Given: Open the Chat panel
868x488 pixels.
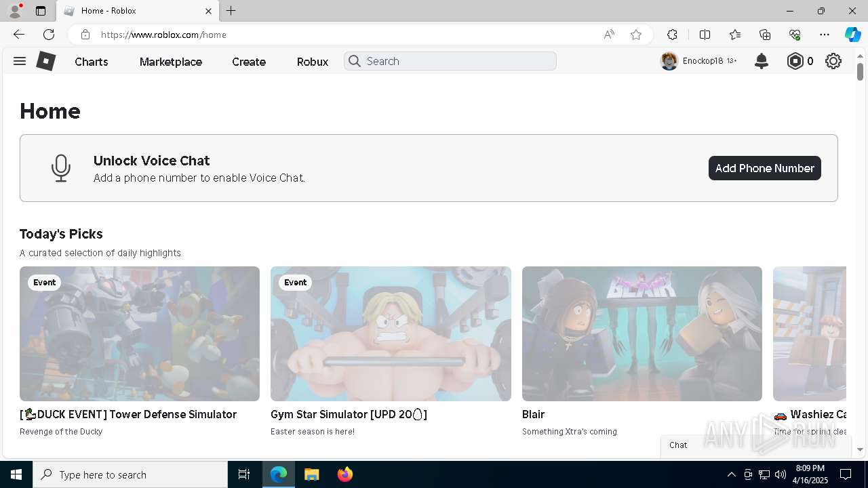Looking at the screenshot, I should [756, 445].
